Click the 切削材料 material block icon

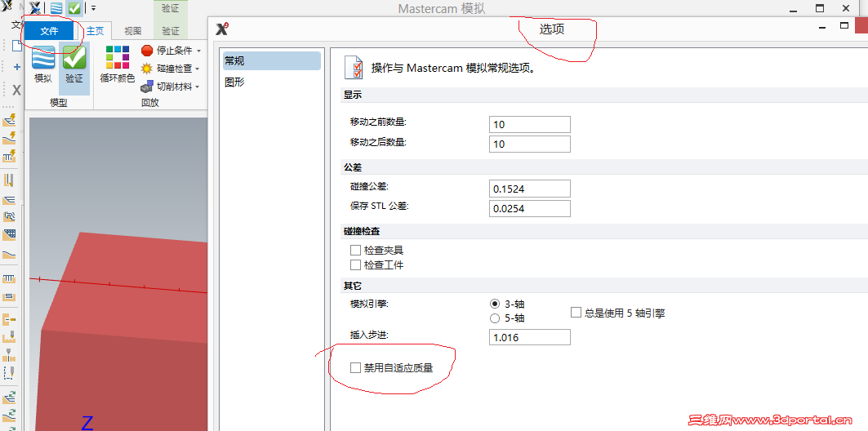click(x=147, y=87)
